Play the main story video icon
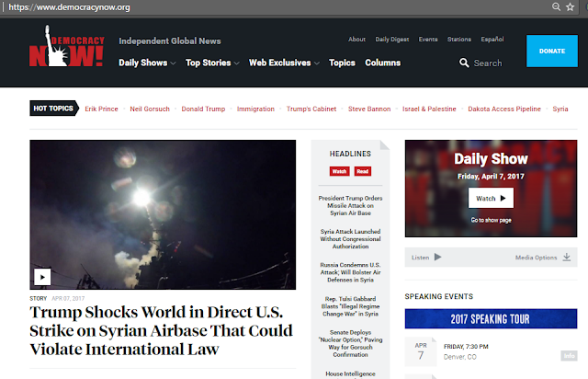Screen dimensions: 588x379 [x=42, y=277]
